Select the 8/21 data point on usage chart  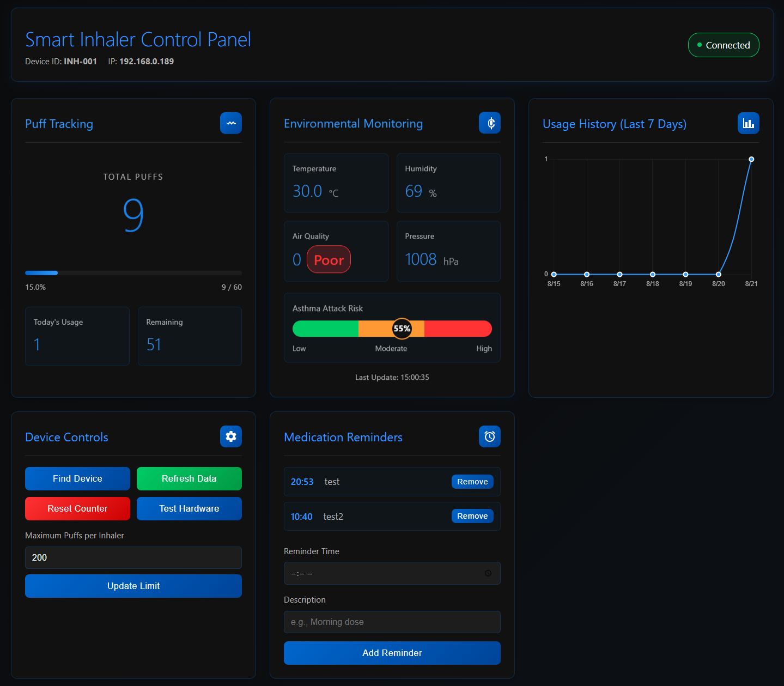point(751,159)
